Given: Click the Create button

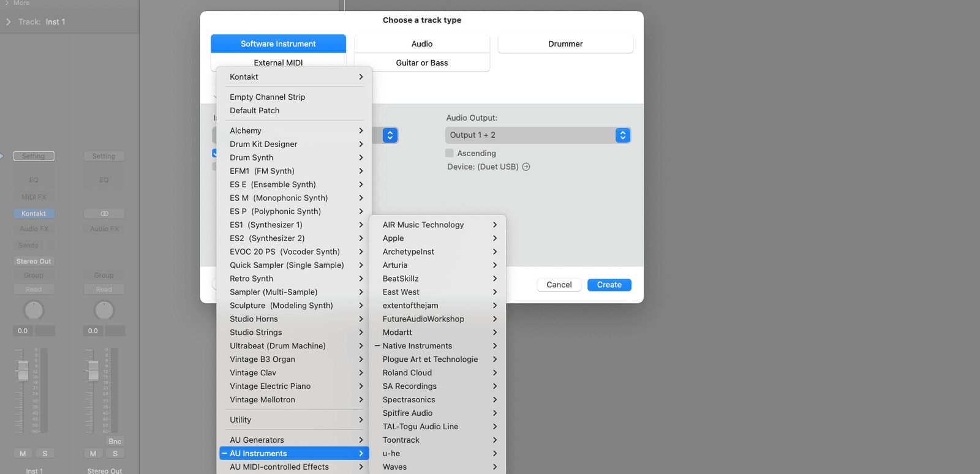Looking at the screenshot, I should [609, 285].
